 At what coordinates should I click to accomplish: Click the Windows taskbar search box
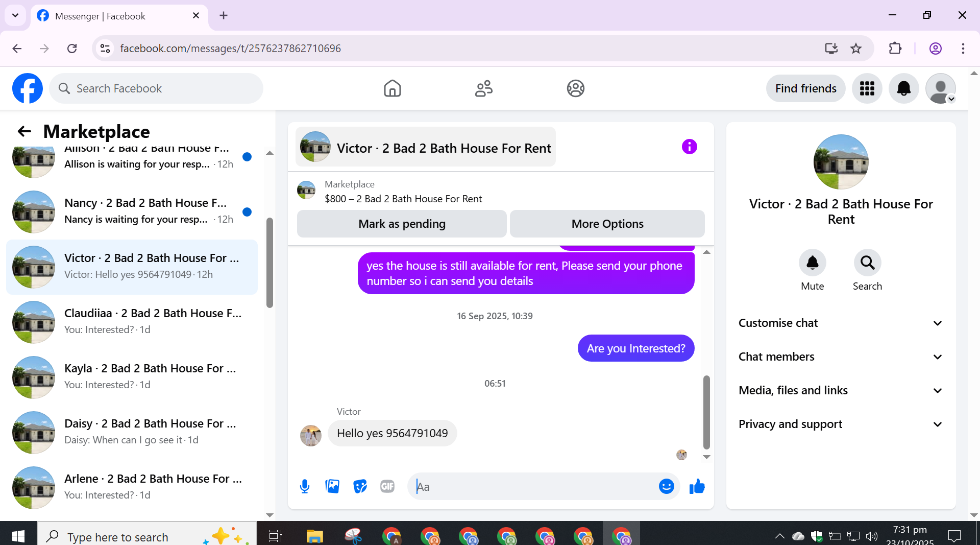tap(147, 536)
